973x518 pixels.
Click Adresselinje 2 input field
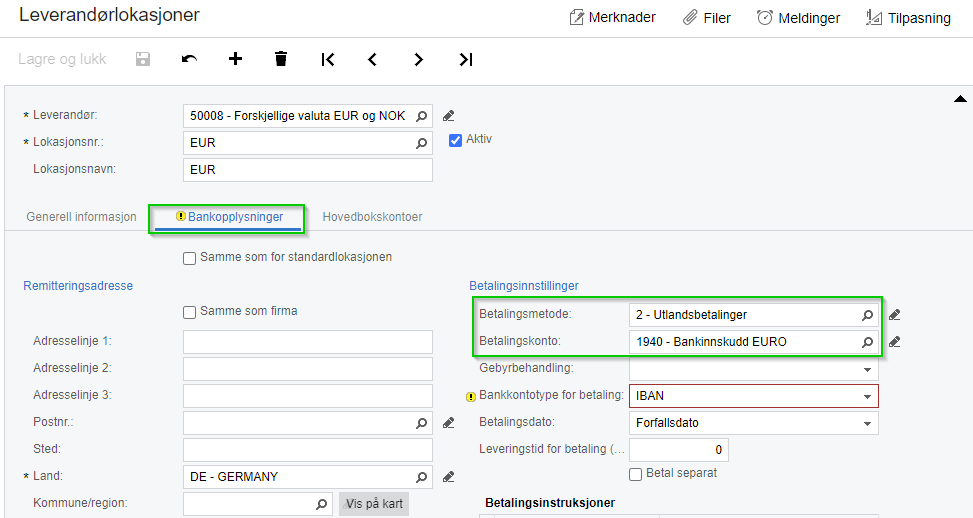[308, 369]
